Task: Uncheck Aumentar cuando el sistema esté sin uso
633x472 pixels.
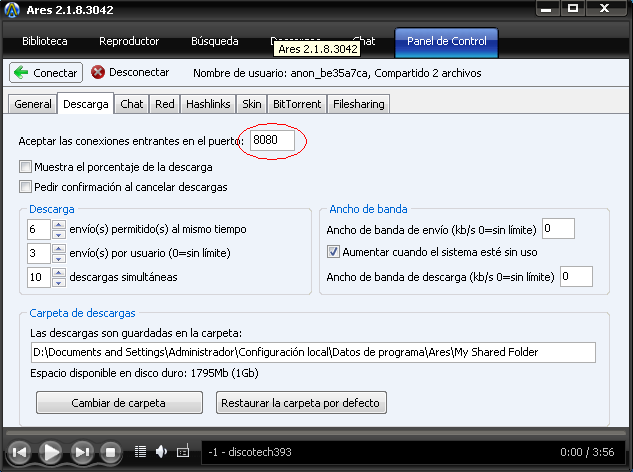Action: point(333,252)
